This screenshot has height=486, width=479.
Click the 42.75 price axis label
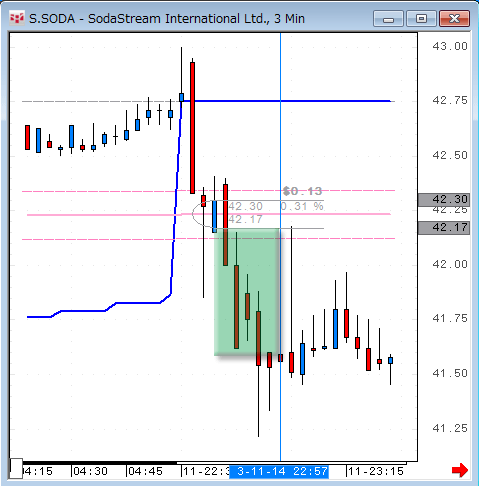[450, 101]
